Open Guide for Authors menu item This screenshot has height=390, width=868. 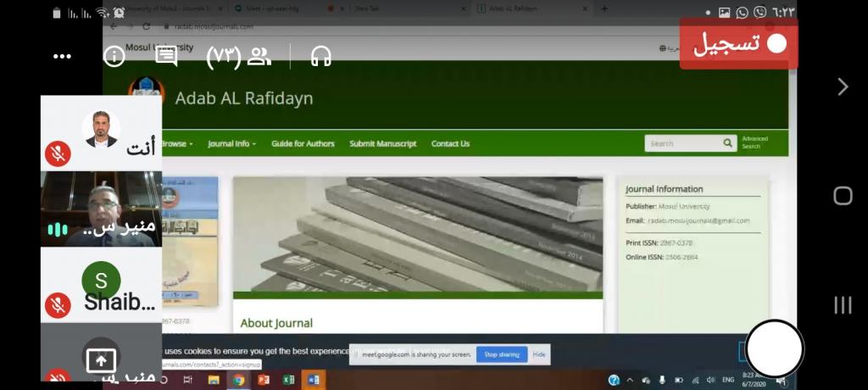303,144
